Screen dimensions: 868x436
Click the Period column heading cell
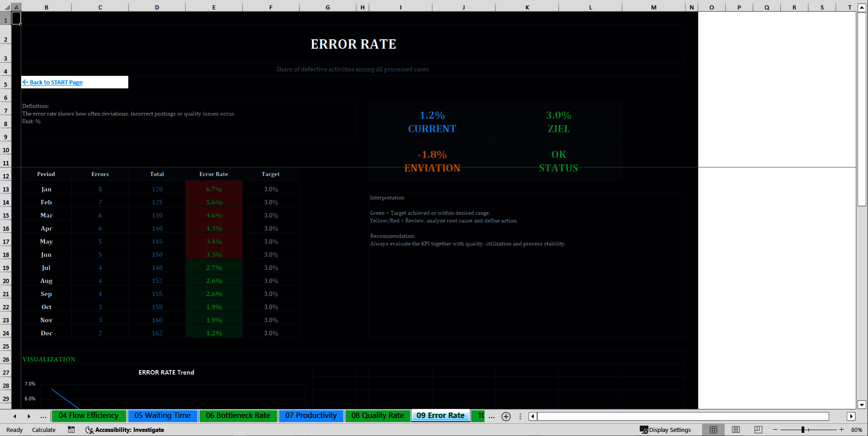(x=46, y=174)
